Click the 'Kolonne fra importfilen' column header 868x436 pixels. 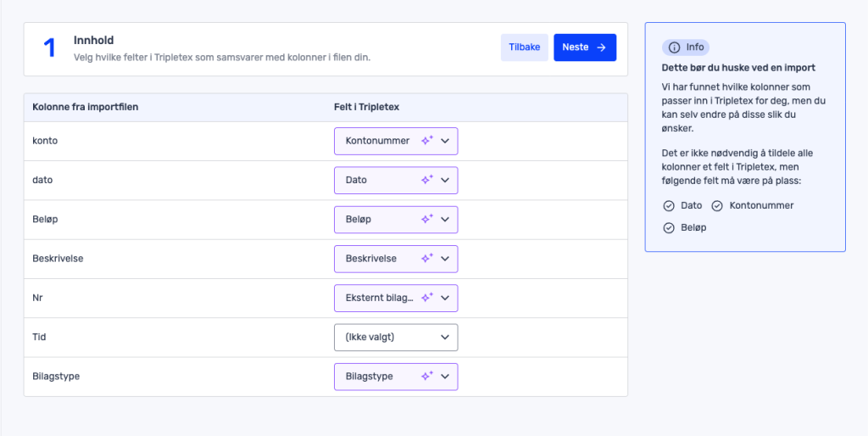86,108
